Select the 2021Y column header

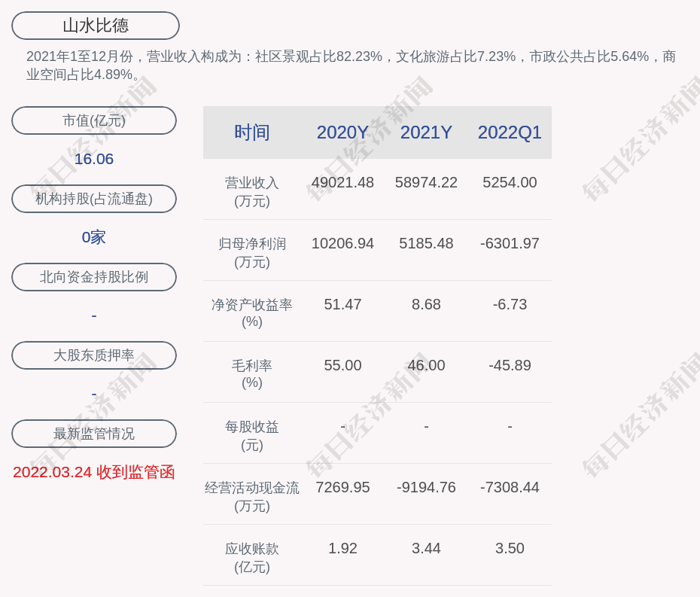pyautogui.click(x=426, y=132)
